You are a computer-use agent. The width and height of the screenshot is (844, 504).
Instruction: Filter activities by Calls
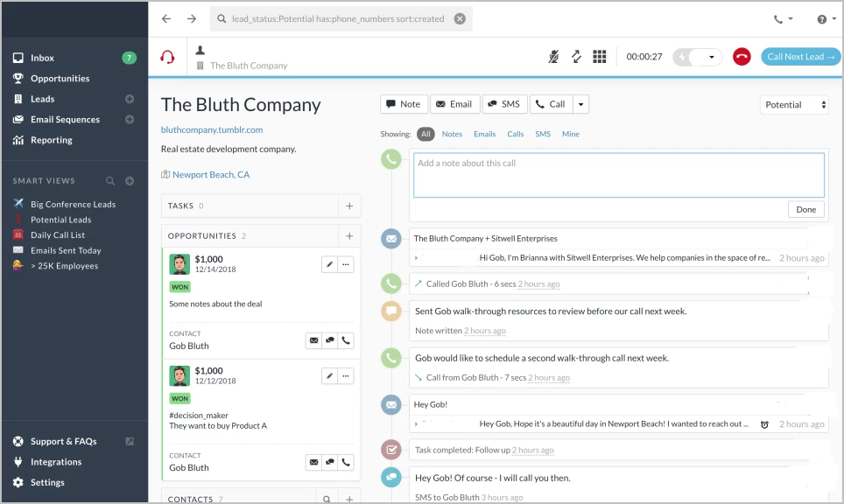[x=515, y=134]
